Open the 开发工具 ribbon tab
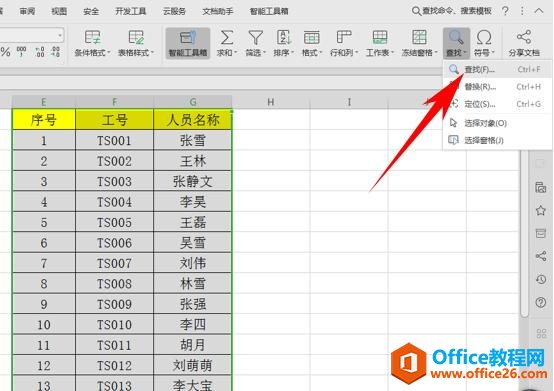 [131, 11]
